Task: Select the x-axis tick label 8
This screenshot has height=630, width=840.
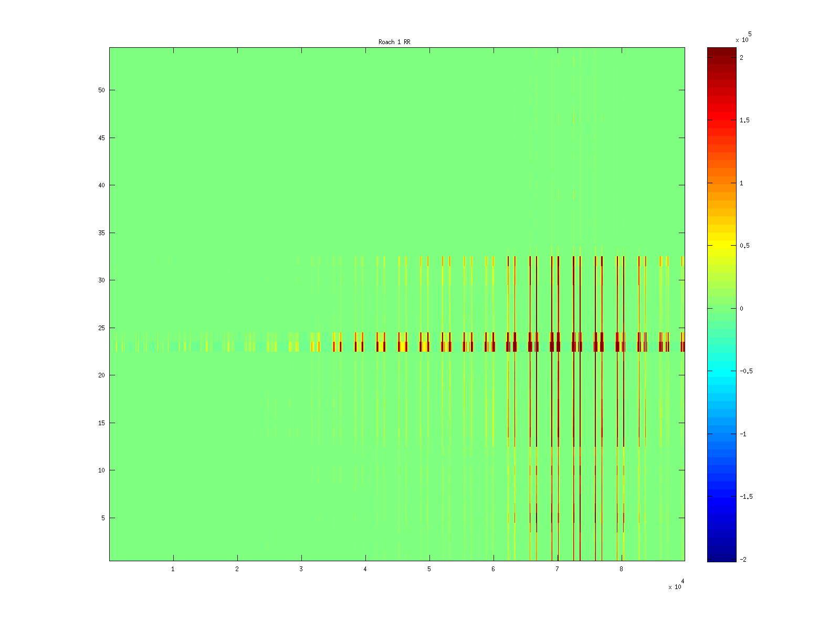Action: (621, 569)
